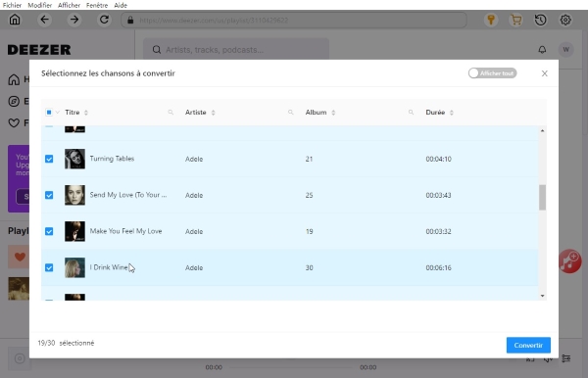Click the search magnifier in Titre column
This screenshot has height=378, width=588.
[171, 112]
